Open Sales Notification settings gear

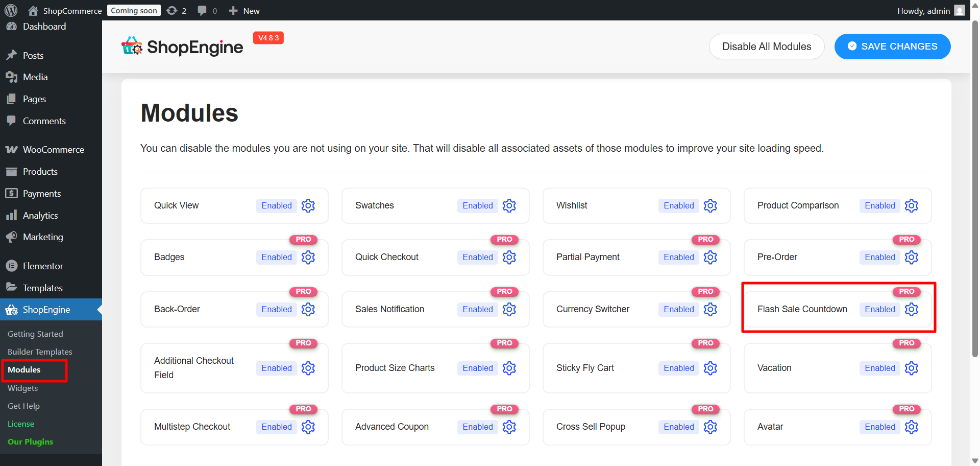[x=509, y=309]
